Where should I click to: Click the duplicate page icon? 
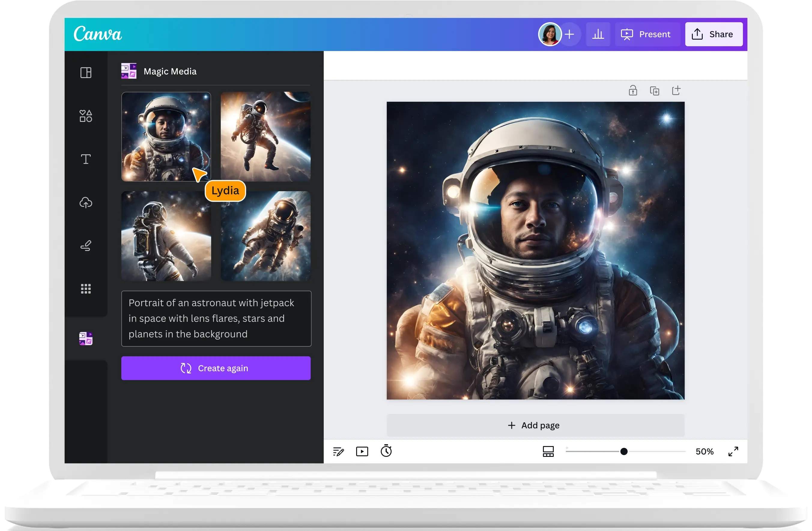click(654, 91)
